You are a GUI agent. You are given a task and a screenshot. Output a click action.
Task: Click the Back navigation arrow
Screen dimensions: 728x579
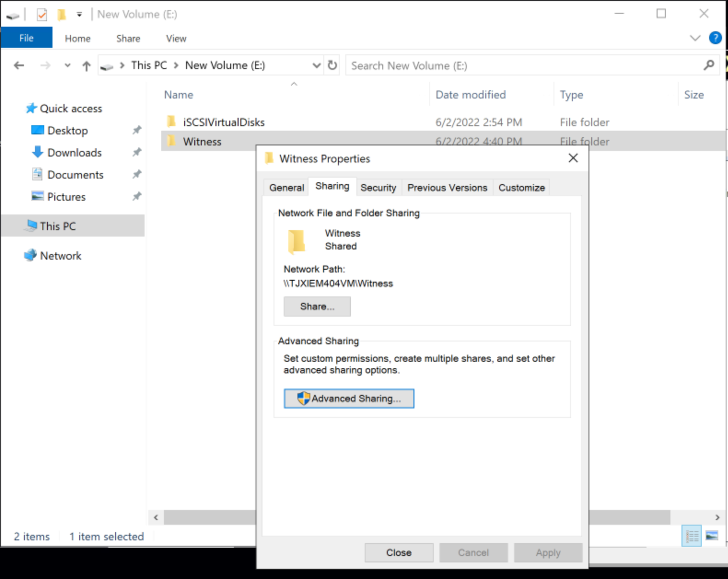tap(19, 66)
